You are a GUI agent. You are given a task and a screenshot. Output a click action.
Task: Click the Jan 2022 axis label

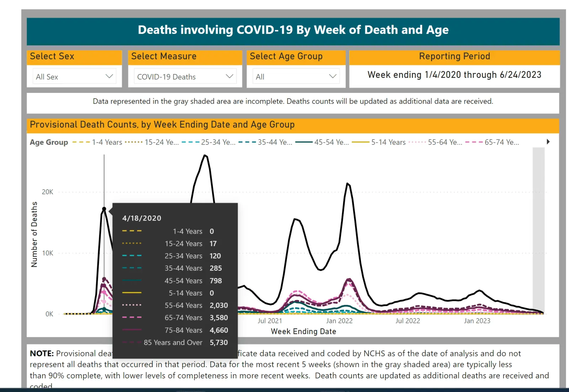click(339, 321)
